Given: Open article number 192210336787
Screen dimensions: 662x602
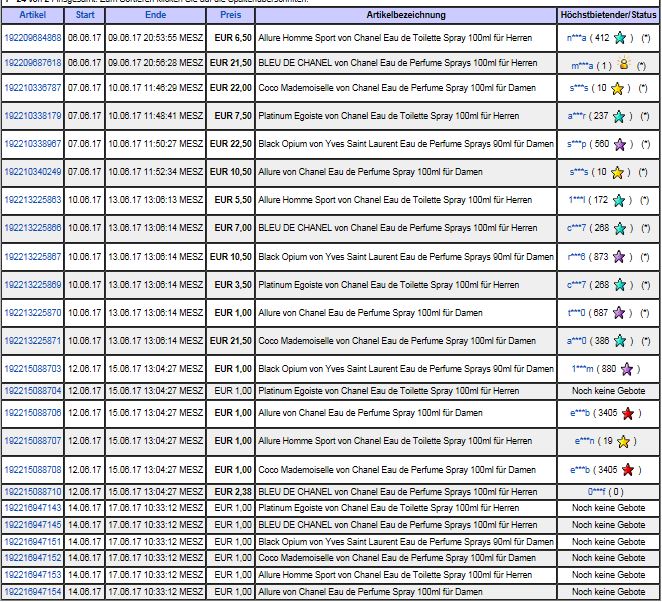Looking at the screenshot, I should click(x=33, y=88).
